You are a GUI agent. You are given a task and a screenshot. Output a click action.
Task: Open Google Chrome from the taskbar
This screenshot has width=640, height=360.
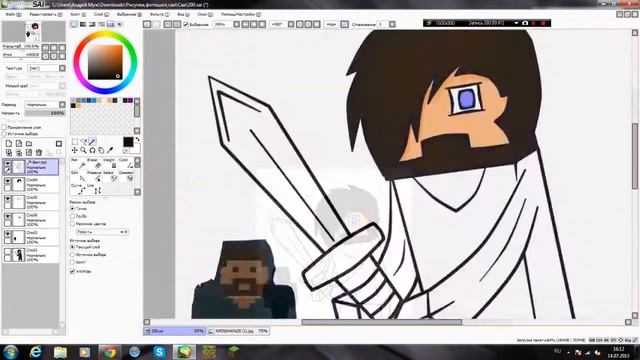tap(109, 352)
